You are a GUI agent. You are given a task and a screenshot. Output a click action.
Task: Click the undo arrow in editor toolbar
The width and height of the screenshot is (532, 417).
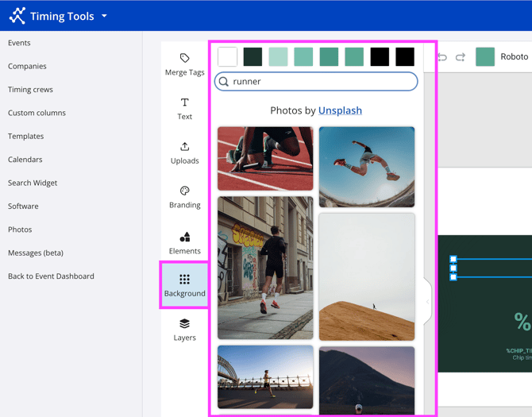[x=442, y=57]
